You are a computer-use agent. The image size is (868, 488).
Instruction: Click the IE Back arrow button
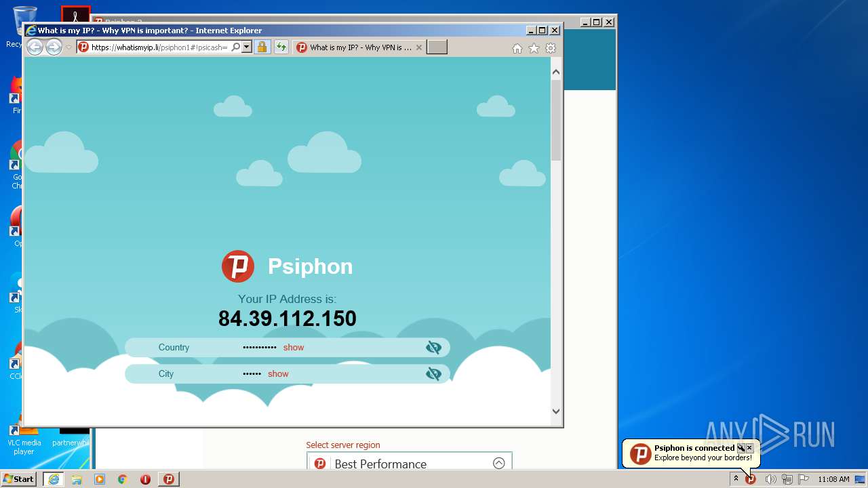(35, 47)
